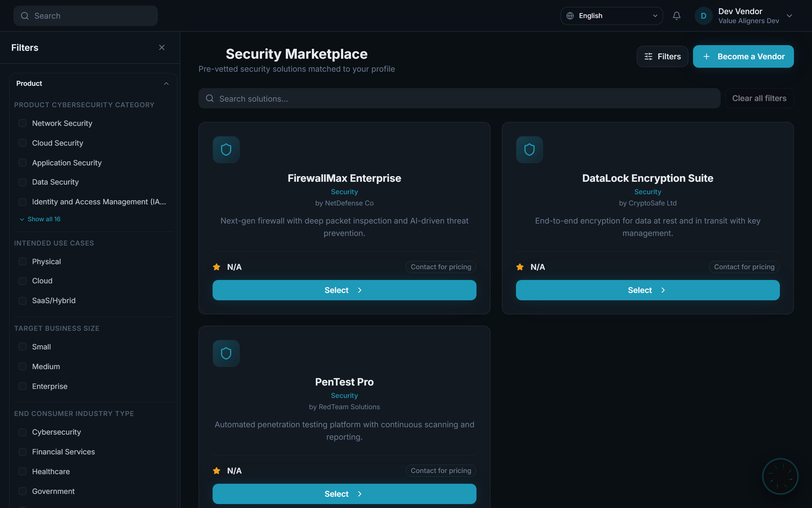Open the Dev Vendor account menu chevron
Image resolution: width=812 pixels, height=508 pixels.
789,16
